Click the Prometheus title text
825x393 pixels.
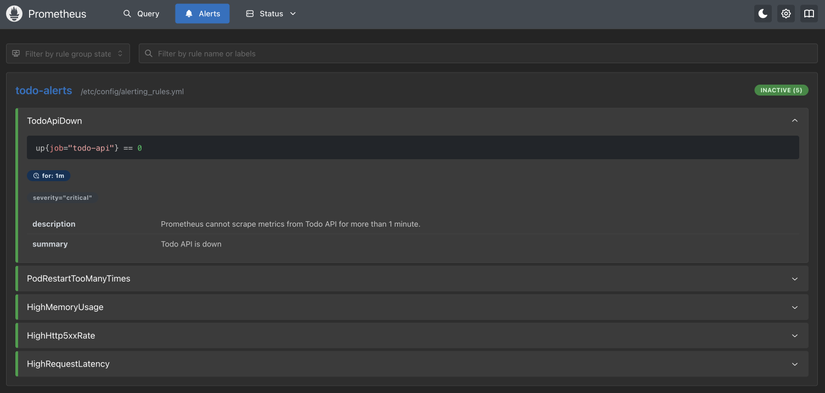pos(57,14)
